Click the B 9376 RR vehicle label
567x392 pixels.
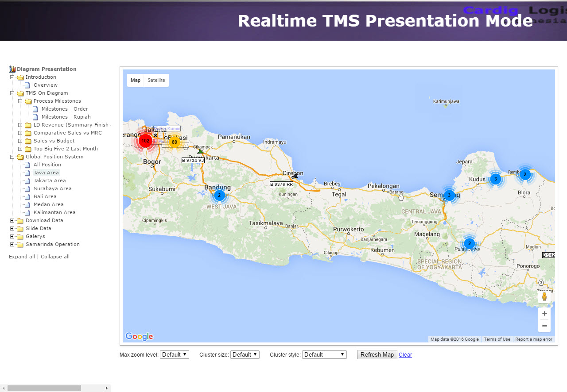tap(282, 184)
